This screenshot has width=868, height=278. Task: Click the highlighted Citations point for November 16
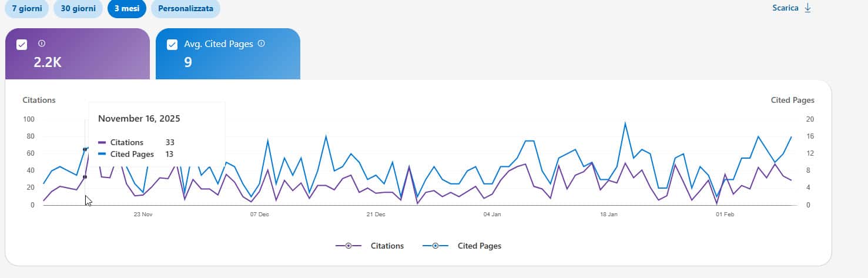coord(85,176)
